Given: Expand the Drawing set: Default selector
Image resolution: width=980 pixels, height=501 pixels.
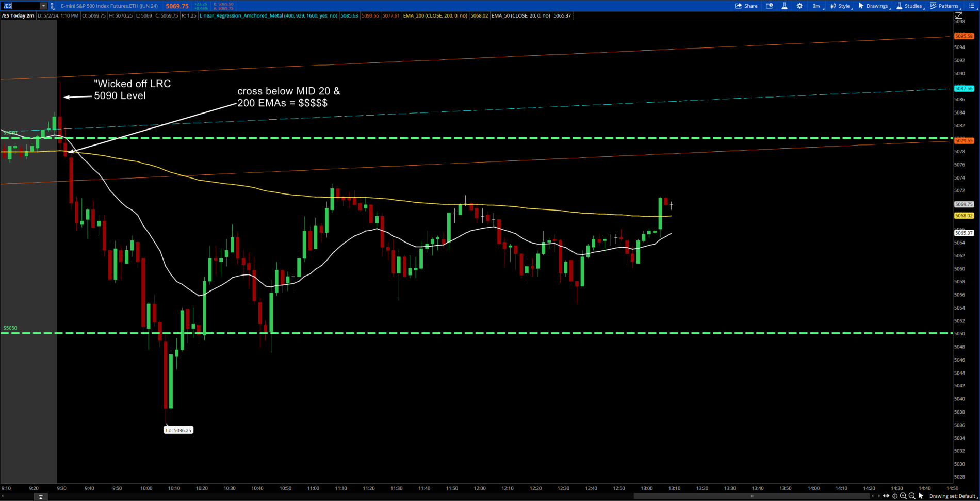Looking at the screenshot, I should (x=953, y=496).
